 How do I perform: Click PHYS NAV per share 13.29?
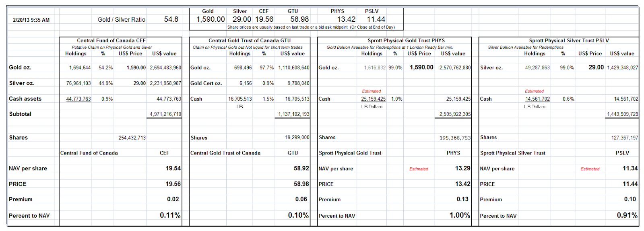click(x=462, y=168)
